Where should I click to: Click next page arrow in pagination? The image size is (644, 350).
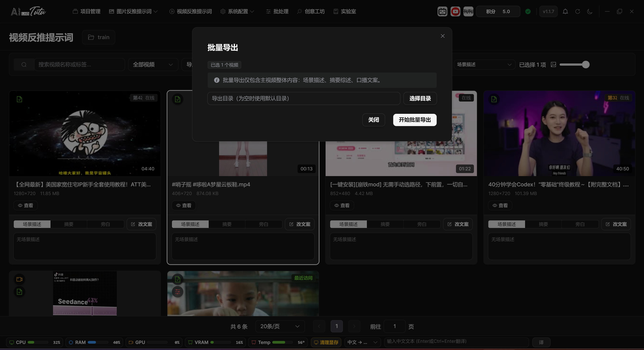coord(354,326)
